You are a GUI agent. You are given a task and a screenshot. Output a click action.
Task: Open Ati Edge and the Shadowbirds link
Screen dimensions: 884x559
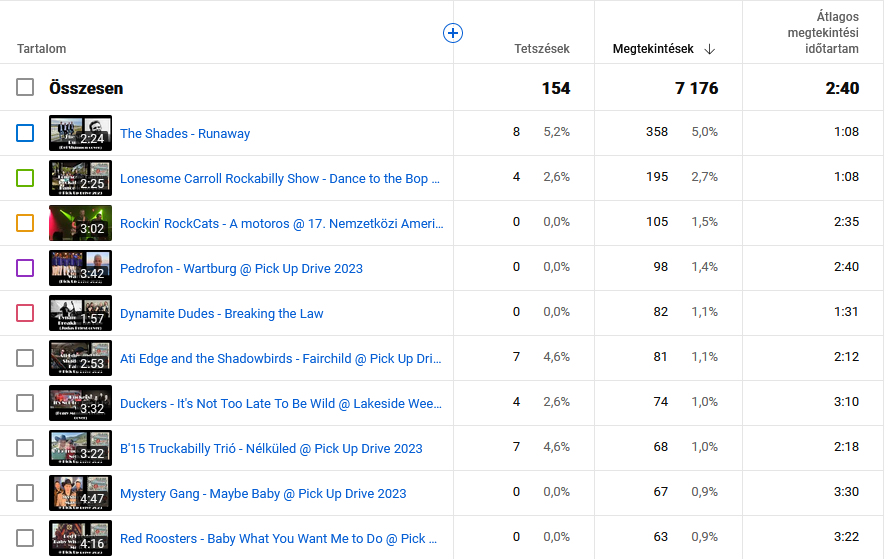280,359
